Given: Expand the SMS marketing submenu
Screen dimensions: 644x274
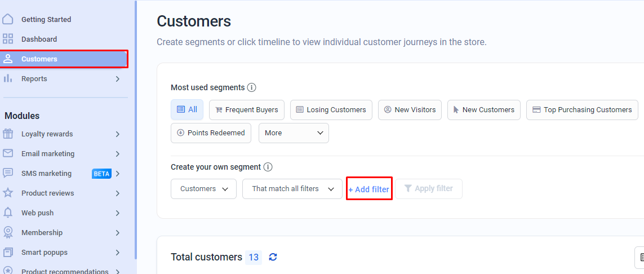Looking at the screenshot, I should click(118, 174).
